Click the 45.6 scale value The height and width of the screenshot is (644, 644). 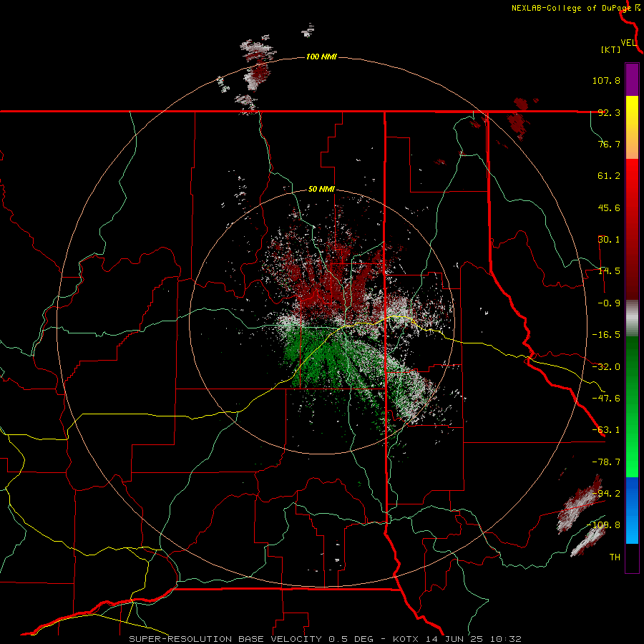click(x=609, y=208)
